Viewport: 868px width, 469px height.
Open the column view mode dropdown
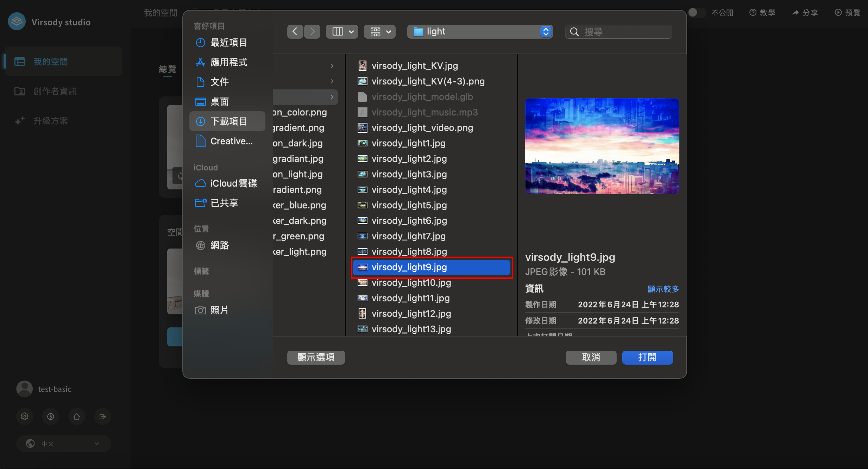[342, 32]
